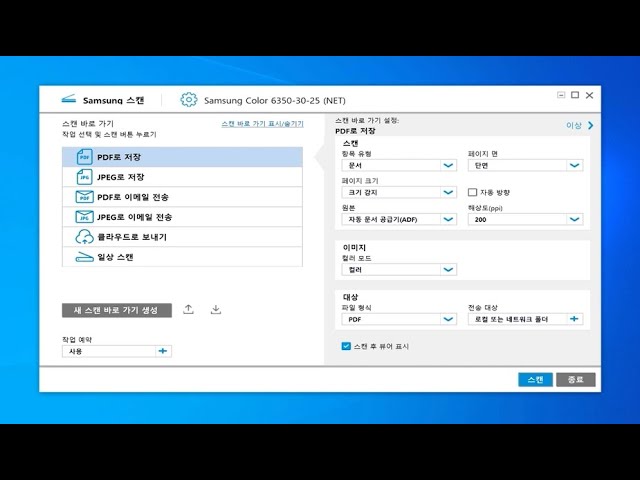This screenshot has width=640, height=480.
Task: Select the JPEG로 저장 shortcut
Action: [x=182, y=177]
